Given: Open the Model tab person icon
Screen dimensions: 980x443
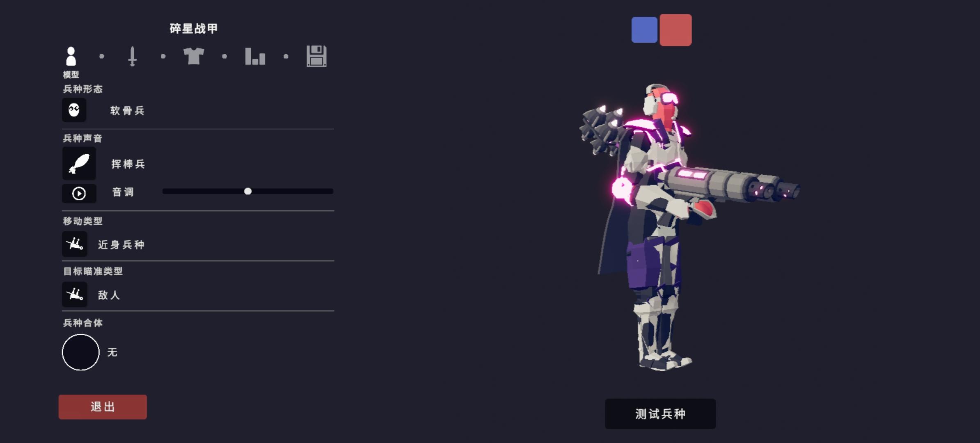Looking at the screenshot, I should pyautogui.click(x=71, y=56).
